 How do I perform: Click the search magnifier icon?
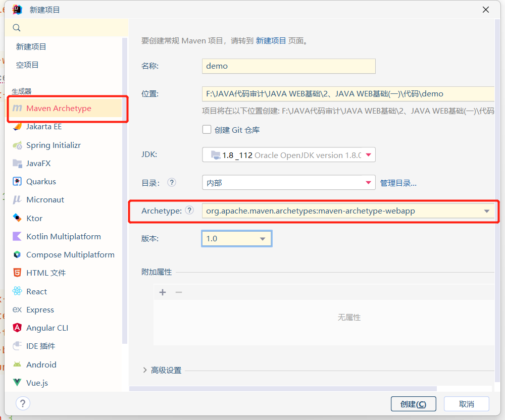click(x=17, y=28)
